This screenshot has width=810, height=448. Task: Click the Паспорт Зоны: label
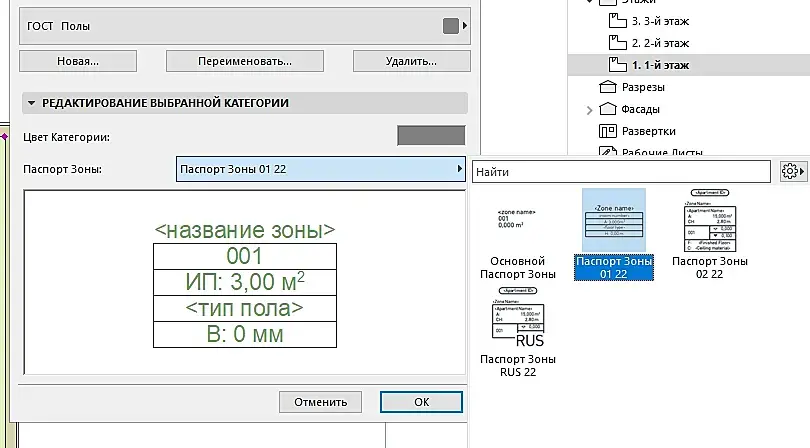point(63,169)
